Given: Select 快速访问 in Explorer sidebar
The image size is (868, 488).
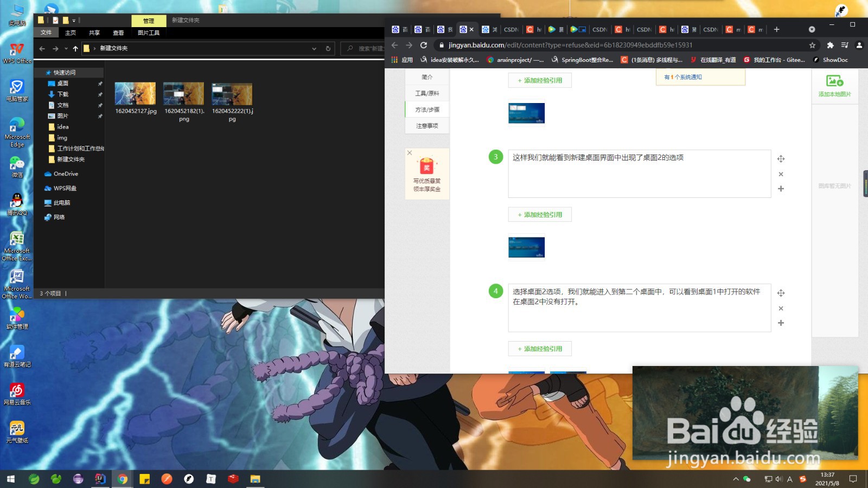Looking at the screenshot, I should [65, 73].
